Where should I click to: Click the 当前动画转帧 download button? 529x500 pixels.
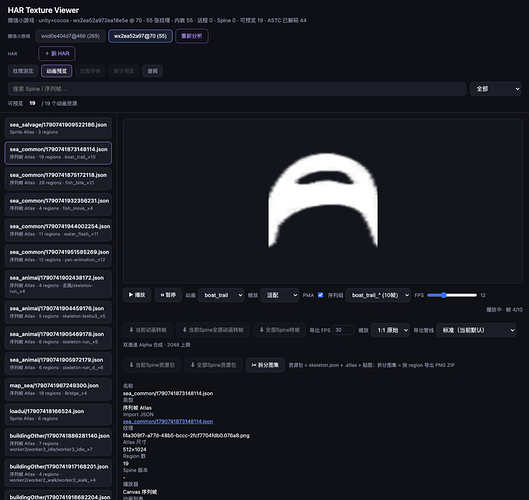pos(148,330)
